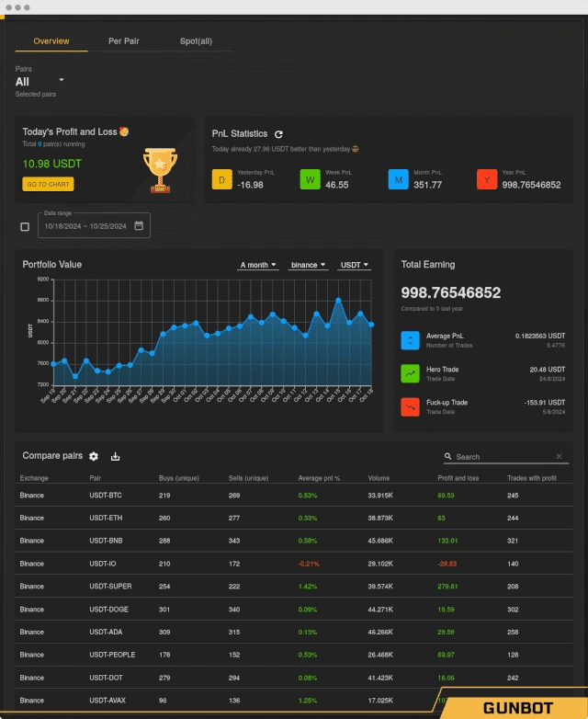
Task: Click the Search input in Compare pairs
Action: tap(503, 457)
